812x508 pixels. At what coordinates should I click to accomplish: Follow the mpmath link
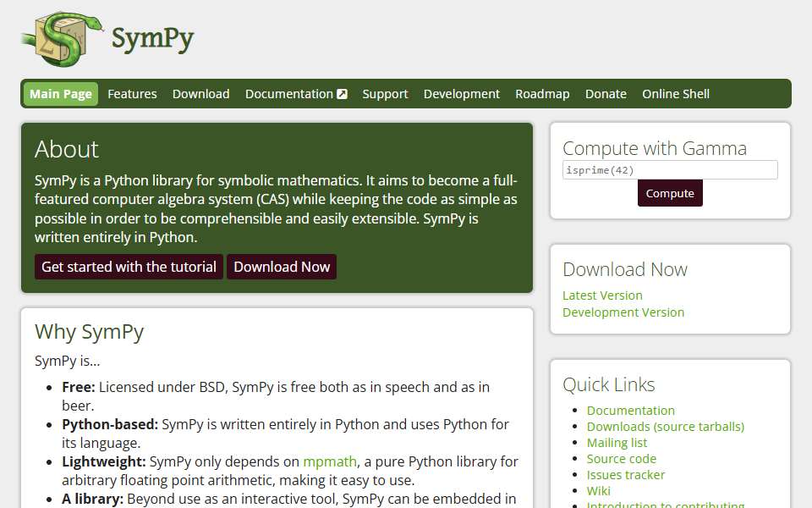click(x=330, y=461)
